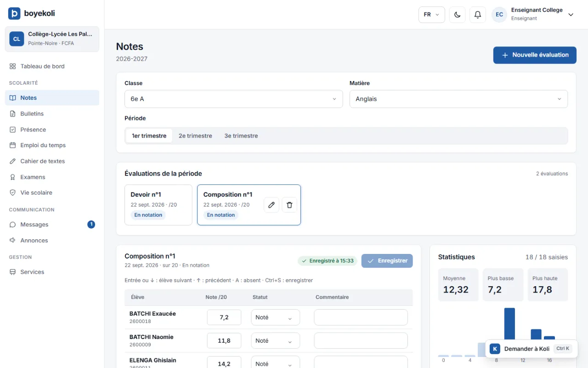Open Demander à Koli assistant
588x368 pixels.
pos(531,349)
